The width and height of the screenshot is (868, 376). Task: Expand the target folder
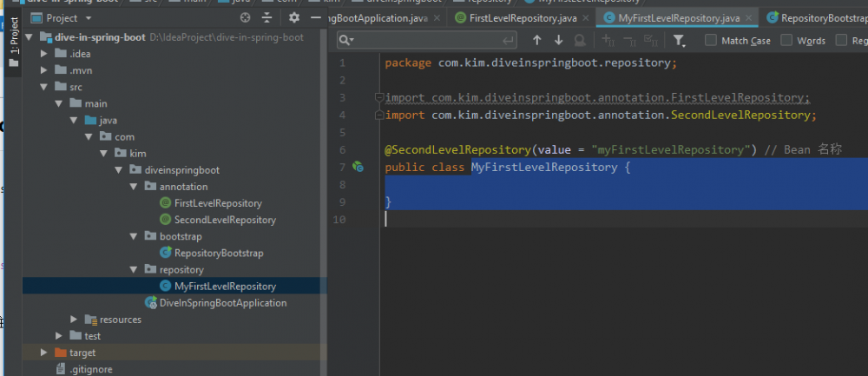click(x=44, y=353)
